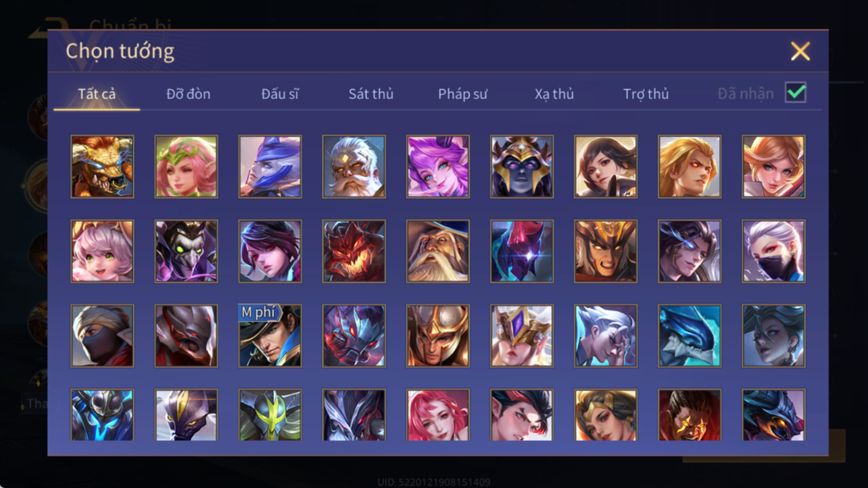Show the Pháp sư hero category

tap(462, 94)
